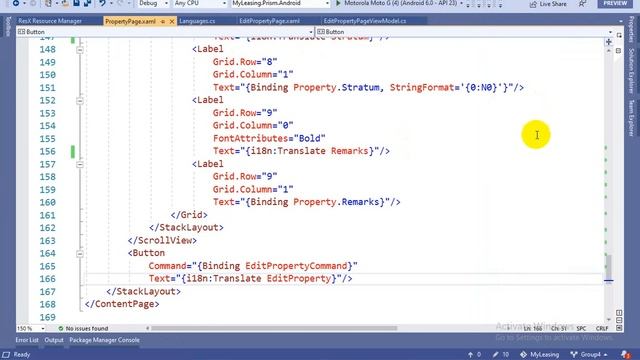Click the Save icon in the toolbar

(x=76, y=3)
